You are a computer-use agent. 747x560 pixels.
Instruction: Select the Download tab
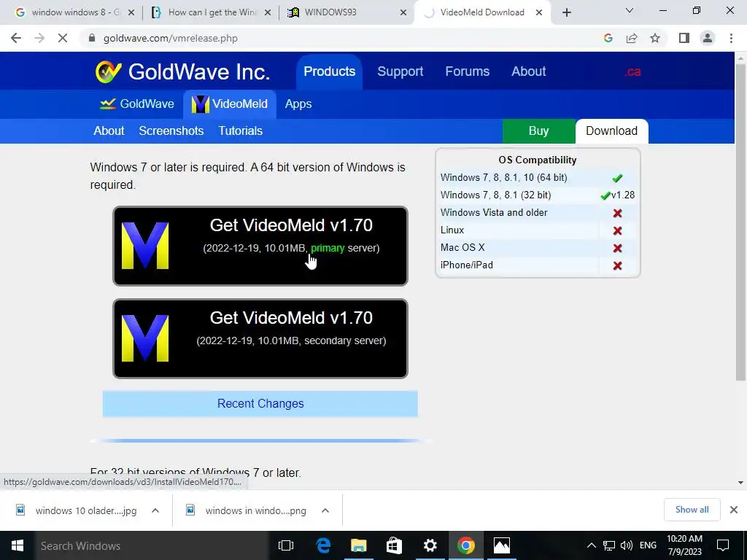point(612,131)
